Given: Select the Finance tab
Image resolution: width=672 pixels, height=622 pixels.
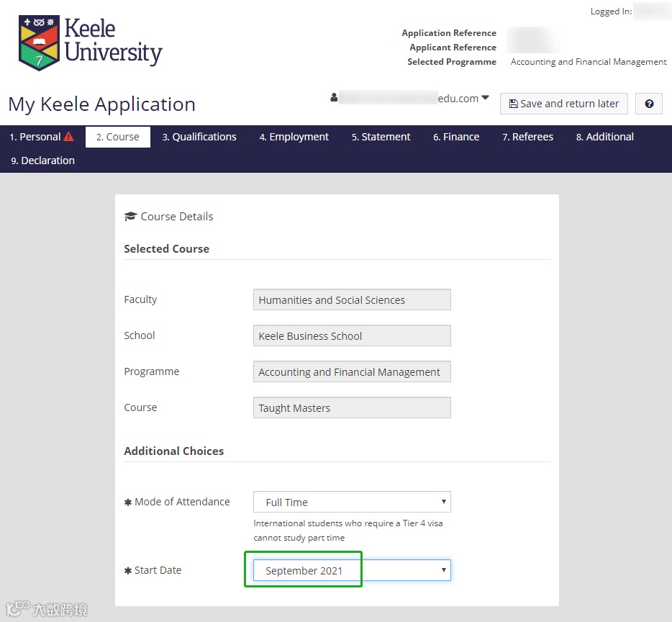Looking at the screenshot, I should coord(456,137).
